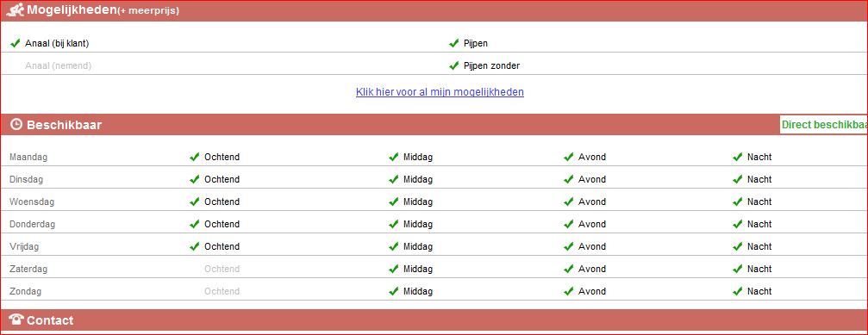The image size is (868, 335).
Task: Click the green checkmark for Dinsdag Middag
Action: [394, 179]
